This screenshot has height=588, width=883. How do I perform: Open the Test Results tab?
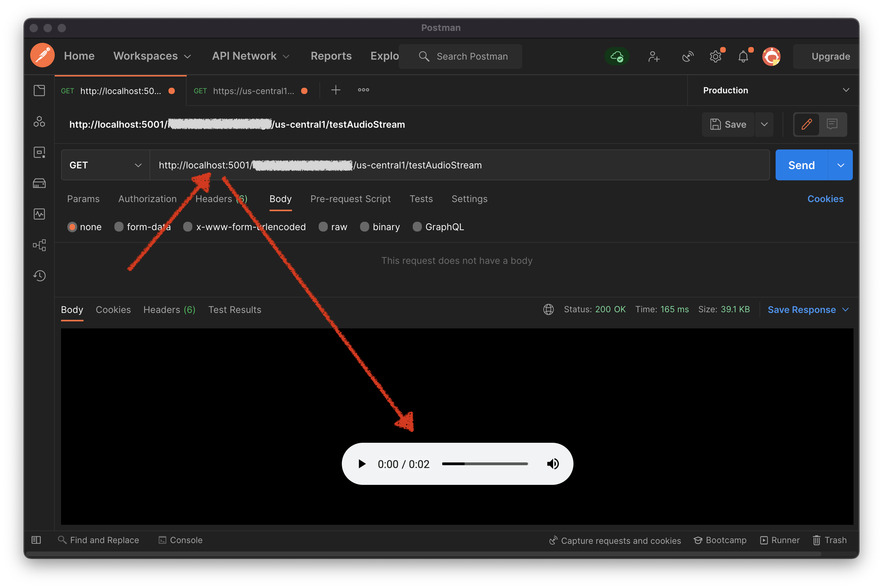tap(234, 309)
